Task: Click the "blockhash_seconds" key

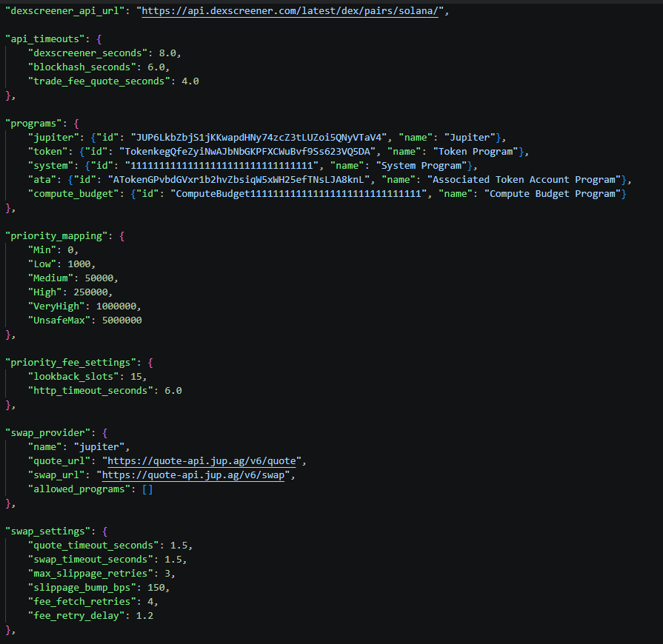Action: (x=82, y=67)
